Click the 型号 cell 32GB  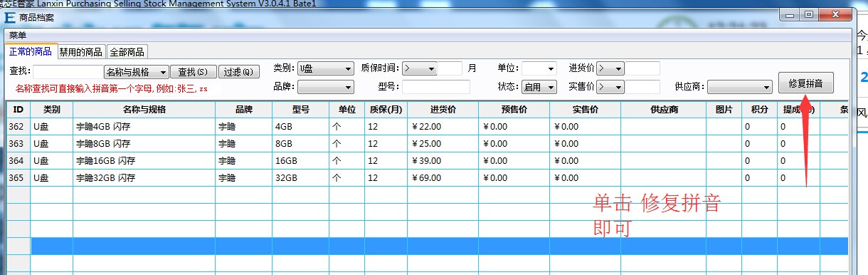(x=301, y=178)
